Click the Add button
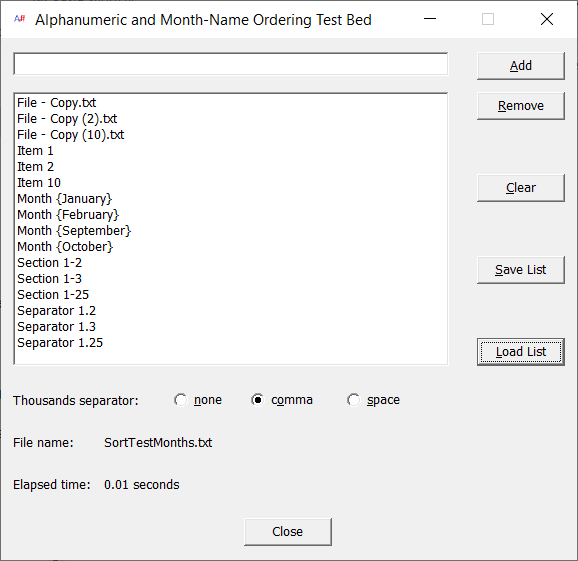This screenshot has width=578, height=561. pyautogui.click(x=520, y=66)
